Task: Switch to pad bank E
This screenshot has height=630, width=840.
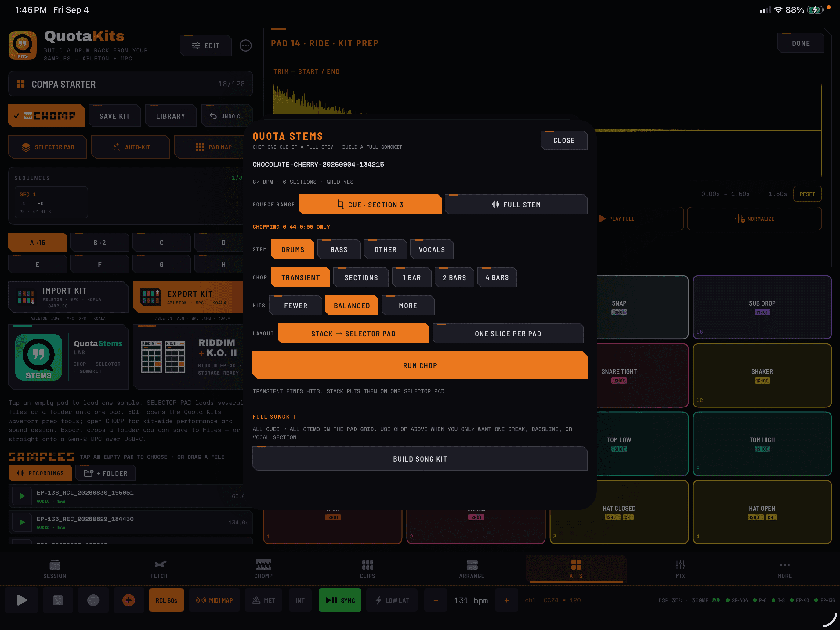Action: 38,264
